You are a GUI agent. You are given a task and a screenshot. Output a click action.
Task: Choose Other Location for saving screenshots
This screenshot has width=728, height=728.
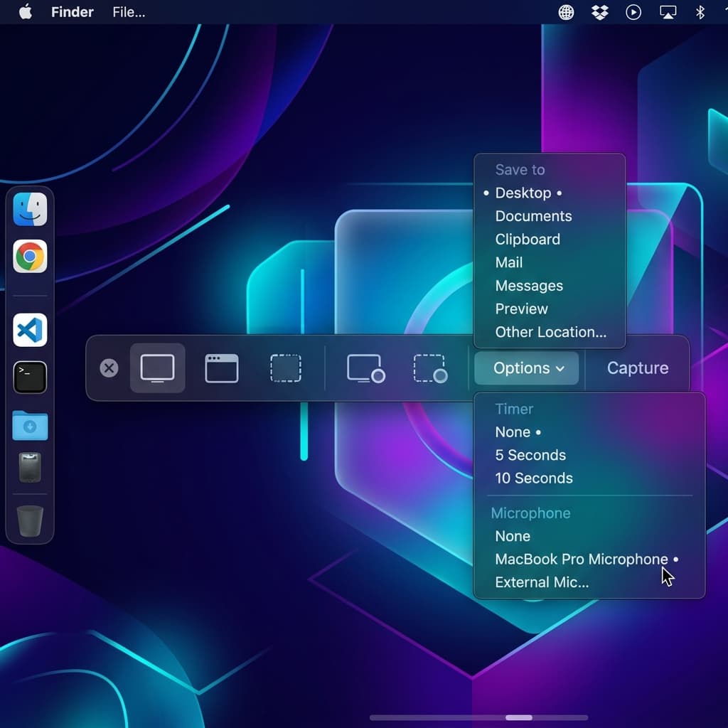pos(551,332)
